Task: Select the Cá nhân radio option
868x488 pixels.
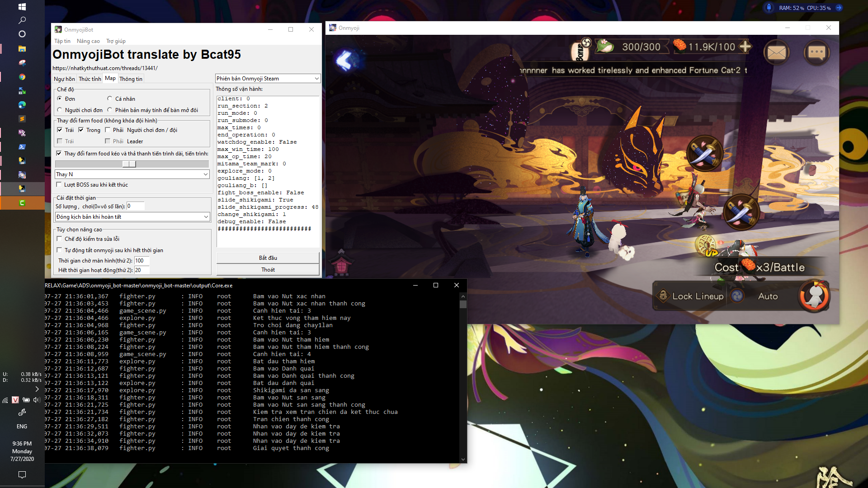Action: (x=110, y=99)
